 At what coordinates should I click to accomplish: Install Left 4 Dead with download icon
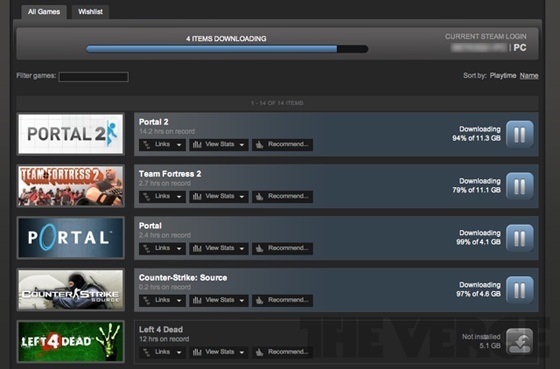[520, 342]
